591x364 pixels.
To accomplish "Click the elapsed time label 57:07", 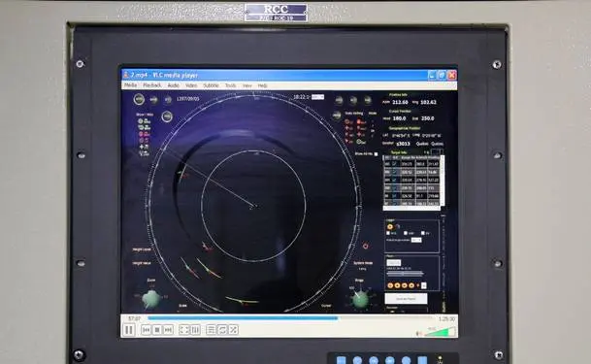I will (x=134, y=318).
